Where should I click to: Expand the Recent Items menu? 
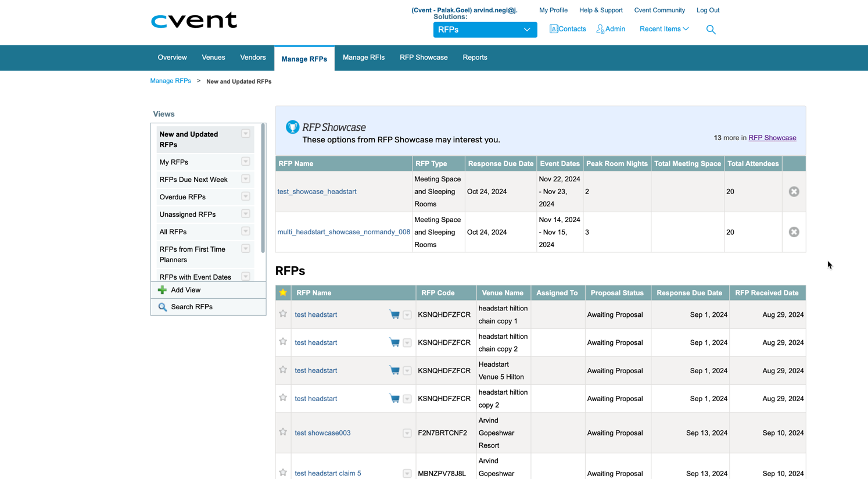[x=664, y=29]
